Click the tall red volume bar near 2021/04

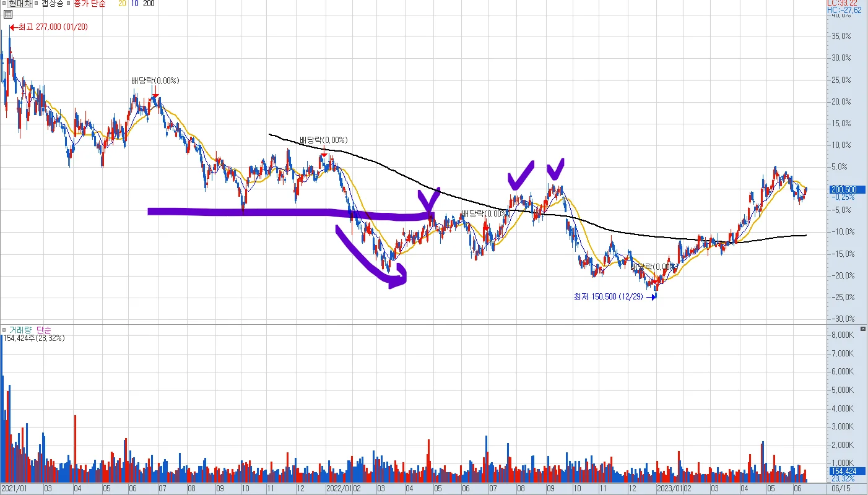coord(75,449)
